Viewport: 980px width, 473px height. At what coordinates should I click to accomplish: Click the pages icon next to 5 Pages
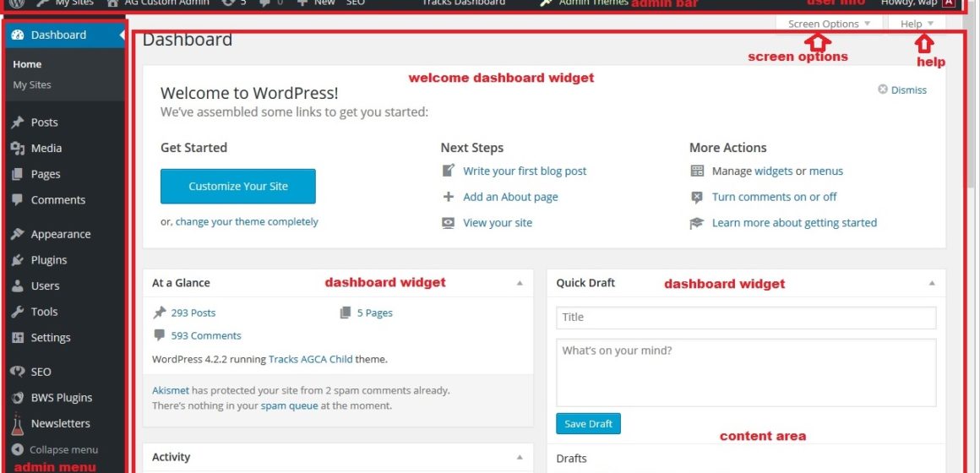click(346, 313)
